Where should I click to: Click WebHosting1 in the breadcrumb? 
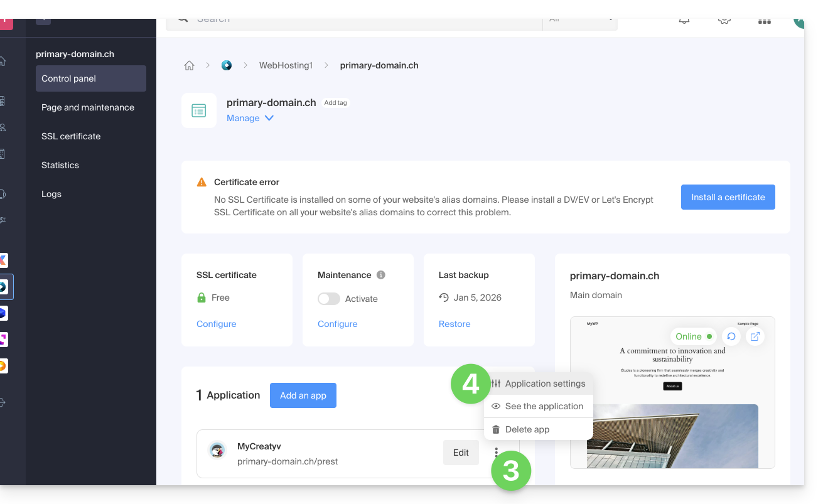pos(286,65)
